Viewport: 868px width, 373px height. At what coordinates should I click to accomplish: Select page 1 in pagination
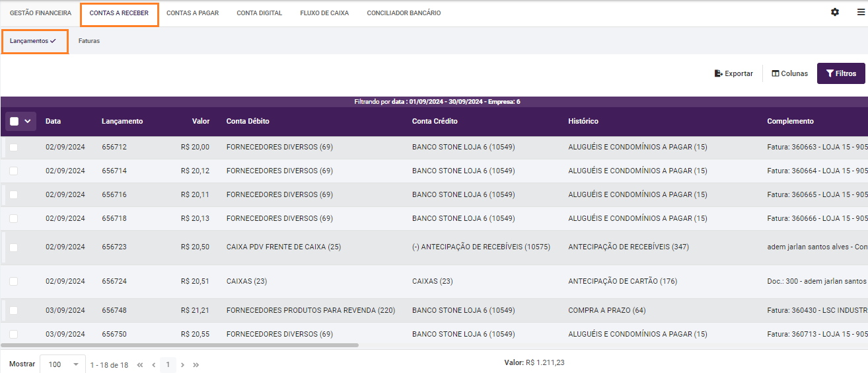coord(168,364)
